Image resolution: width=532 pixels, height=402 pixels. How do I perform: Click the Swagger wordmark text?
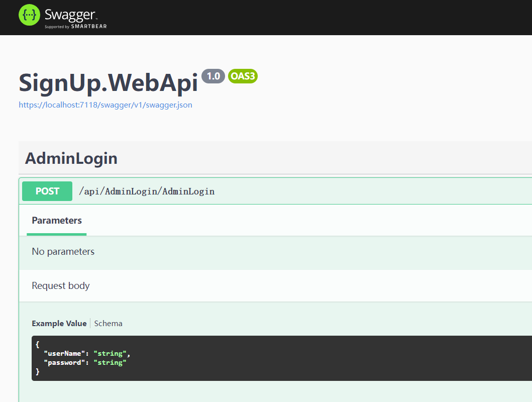[70, 14]
